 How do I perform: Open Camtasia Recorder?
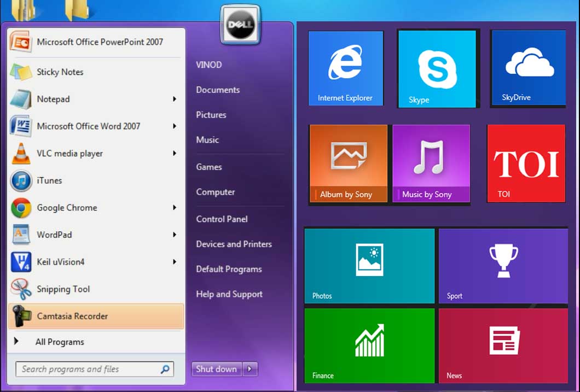pos(71,316)
